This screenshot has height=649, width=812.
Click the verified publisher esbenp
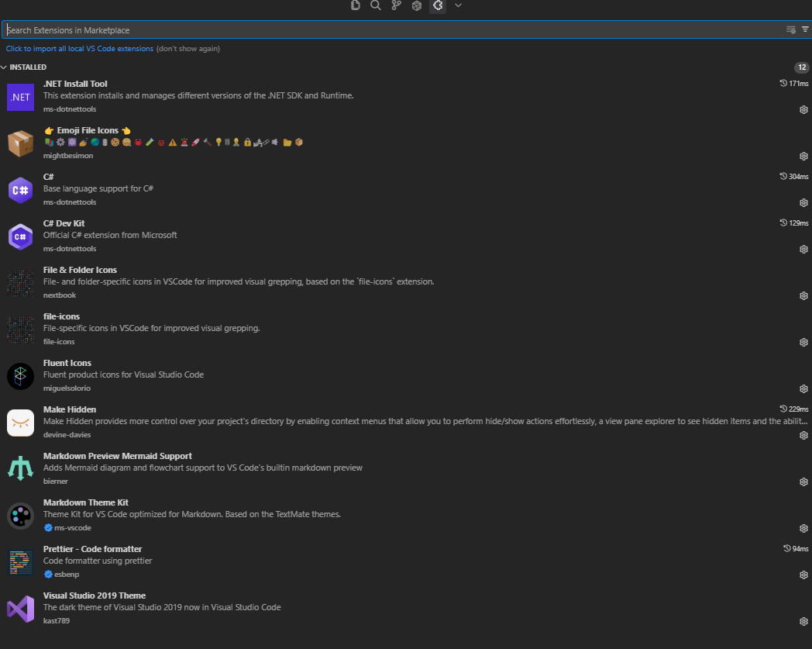click(62, 575)
